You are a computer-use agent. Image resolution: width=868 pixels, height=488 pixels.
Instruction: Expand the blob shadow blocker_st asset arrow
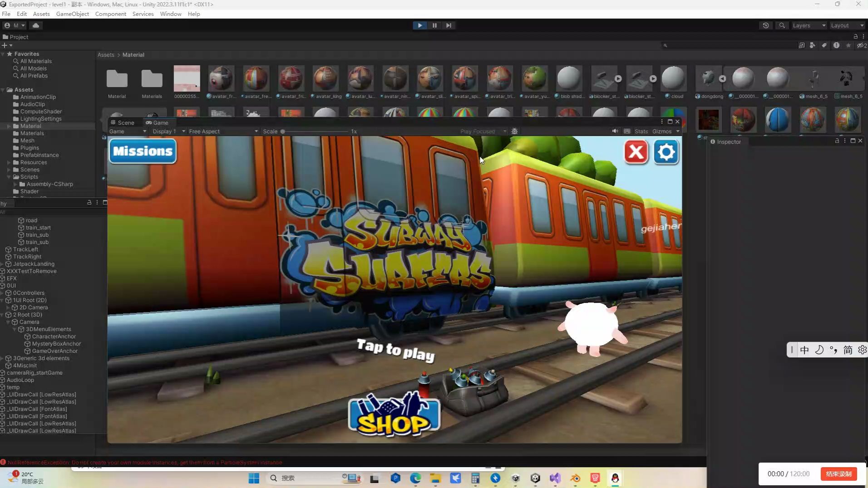618,78
